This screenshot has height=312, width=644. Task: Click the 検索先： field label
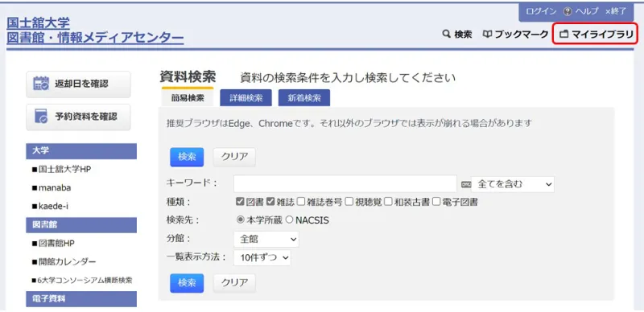coord(183,220)
